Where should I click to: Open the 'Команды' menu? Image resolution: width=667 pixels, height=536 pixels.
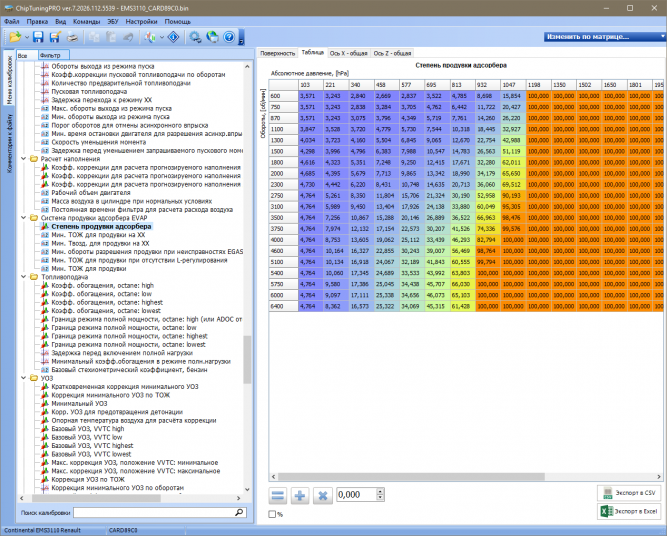click(x=86, y=21)
